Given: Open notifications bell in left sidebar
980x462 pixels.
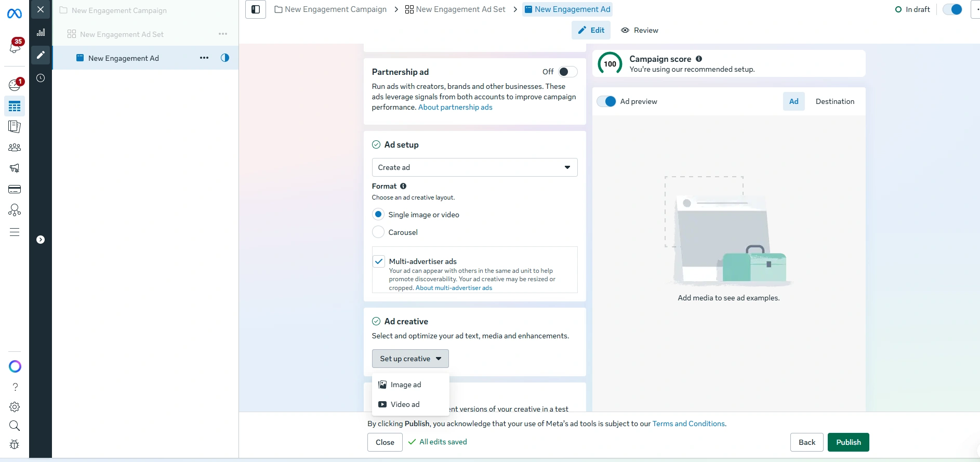Looking at the screenshot, I should (x=15, y=47).
